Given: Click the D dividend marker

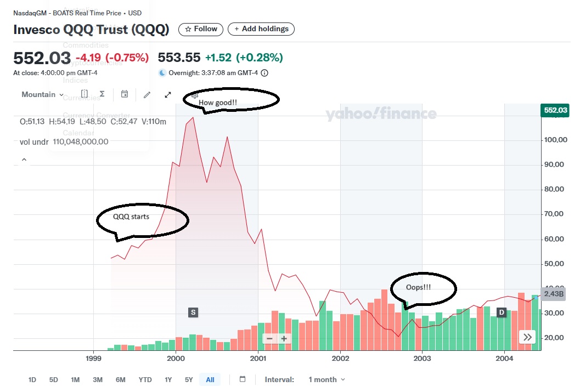Looking at the screenshot, I should pos(501,313).
